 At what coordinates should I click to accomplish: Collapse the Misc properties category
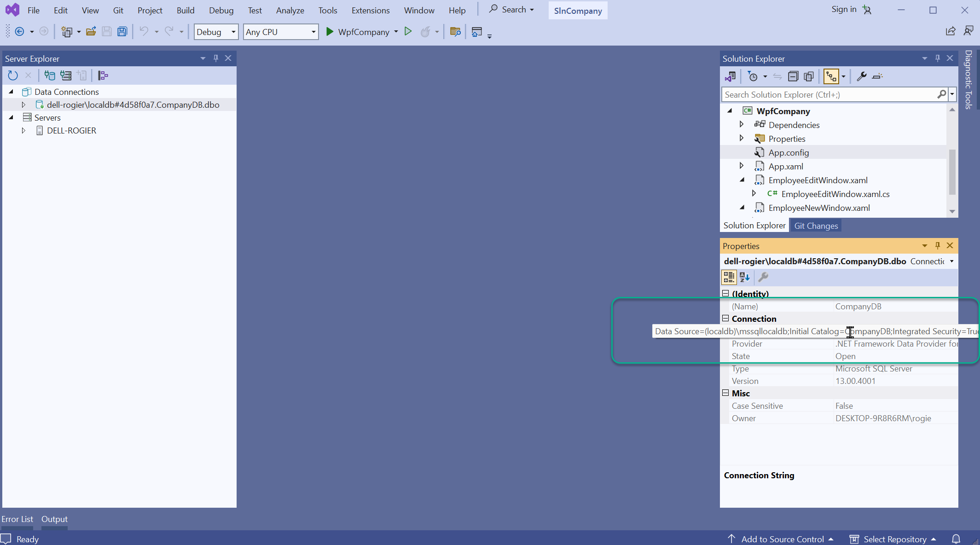tap(725, 393)
